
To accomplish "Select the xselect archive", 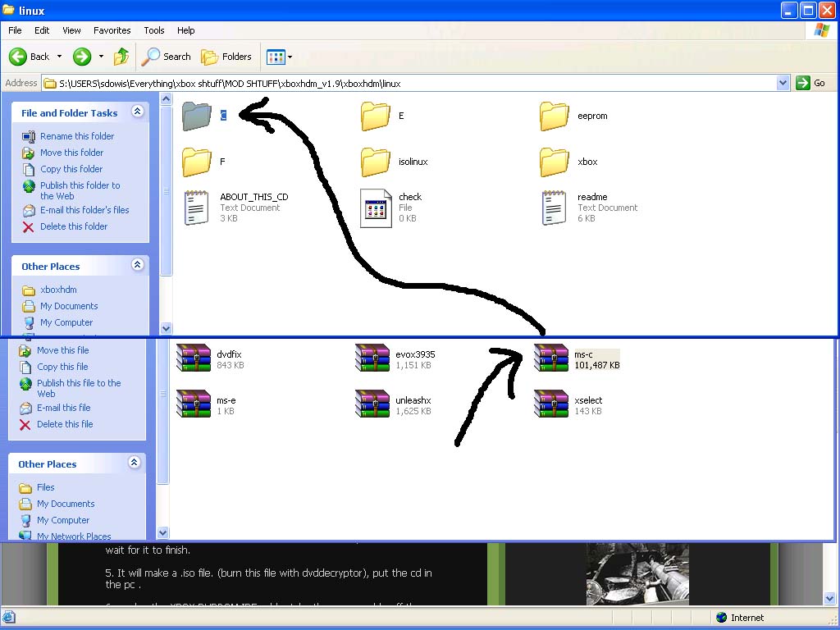I will click(568, 404).
